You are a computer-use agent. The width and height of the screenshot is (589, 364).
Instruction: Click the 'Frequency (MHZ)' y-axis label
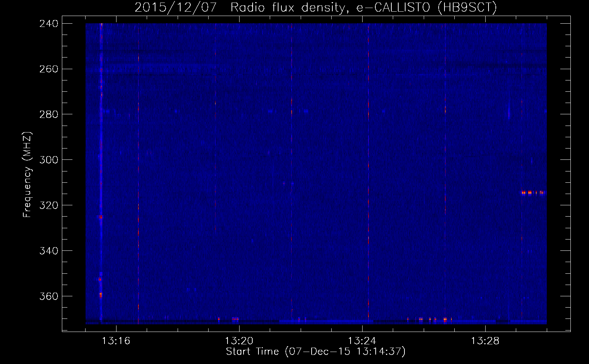[28, 175]
